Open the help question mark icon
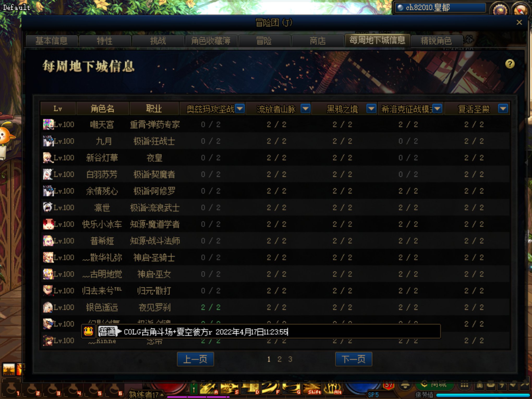The height and width of the screenshot is (399, 532). click(510, 64)
